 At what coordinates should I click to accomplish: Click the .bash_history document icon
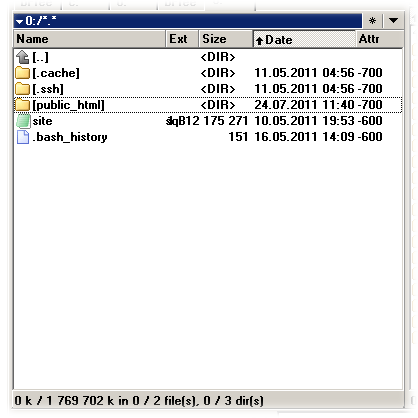click(x=23, y=137)
